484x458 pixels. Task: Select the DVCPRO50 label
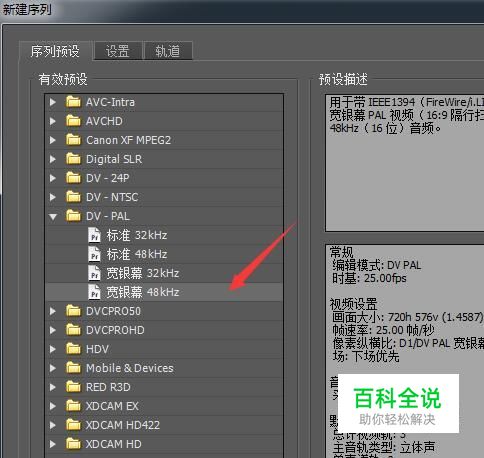(113, 311)
